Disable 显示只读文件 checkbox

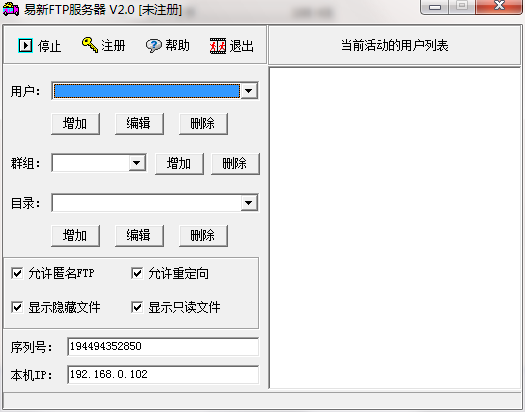pos(137,307)
